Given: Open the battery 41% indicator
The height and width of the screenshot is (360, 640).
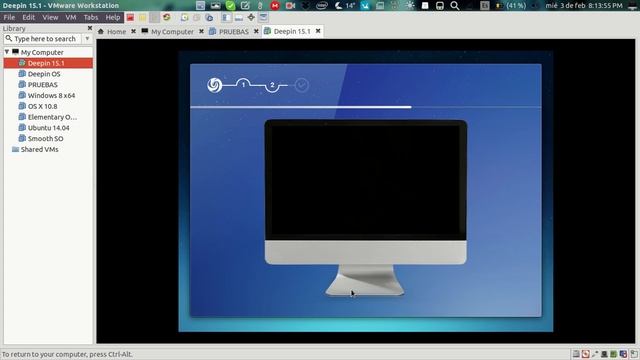Looking at the screenshot, I should click(x=511, y=5).
